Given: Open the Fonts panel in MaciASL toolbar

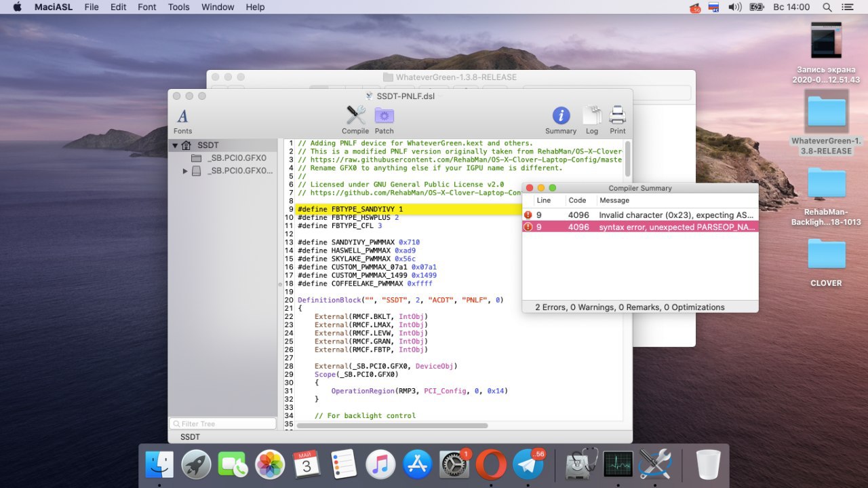Looking at the screenshot, I should point(182,121).
